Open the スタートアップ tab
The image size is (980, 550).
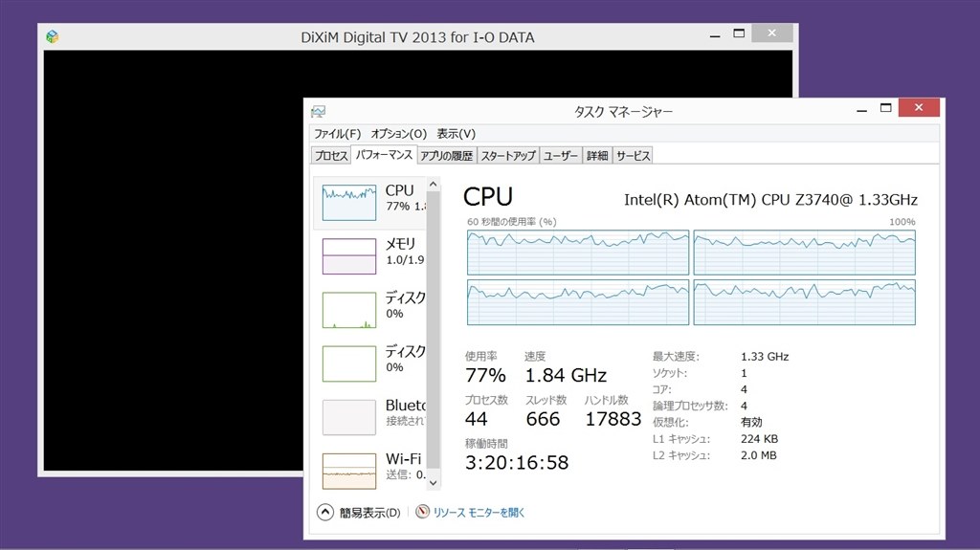tap(508, 156)
